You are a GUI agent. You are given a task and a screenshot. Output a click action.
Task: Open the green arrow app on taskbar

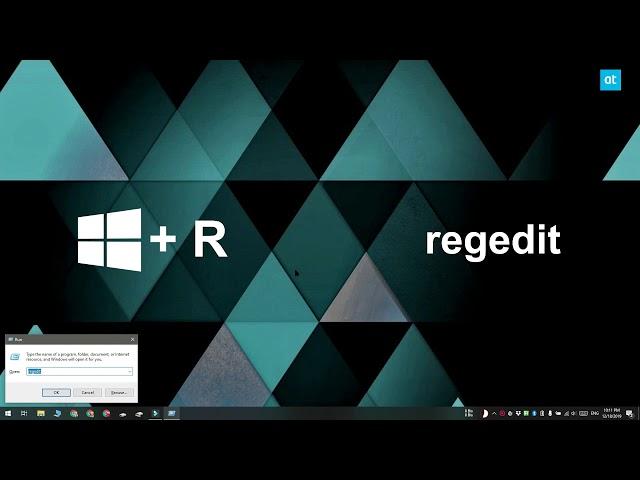[x=155, y=413]
